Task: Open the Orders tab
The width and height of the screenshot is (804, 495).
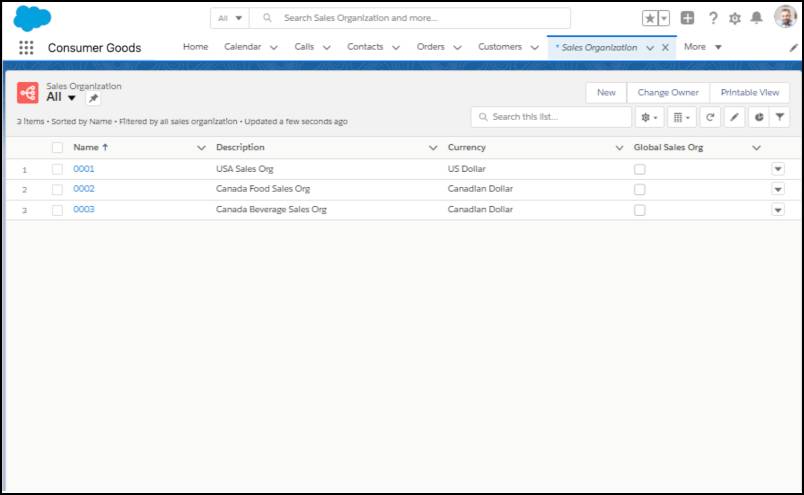Action: (x=430, y=47)
